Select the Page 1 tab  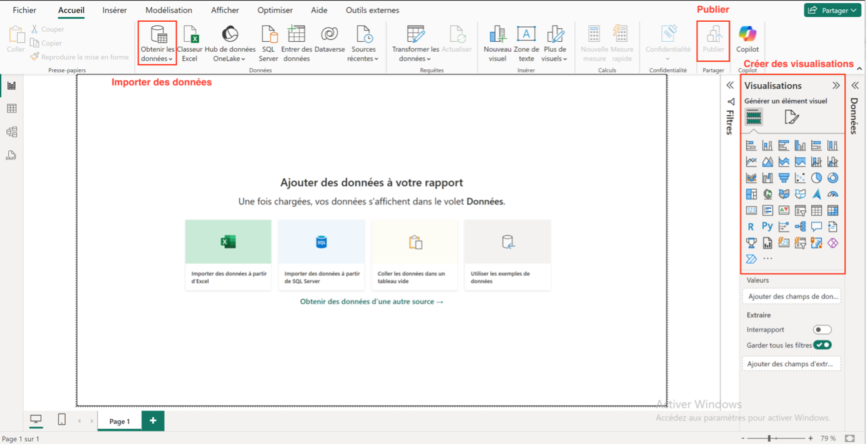(120, 421)
